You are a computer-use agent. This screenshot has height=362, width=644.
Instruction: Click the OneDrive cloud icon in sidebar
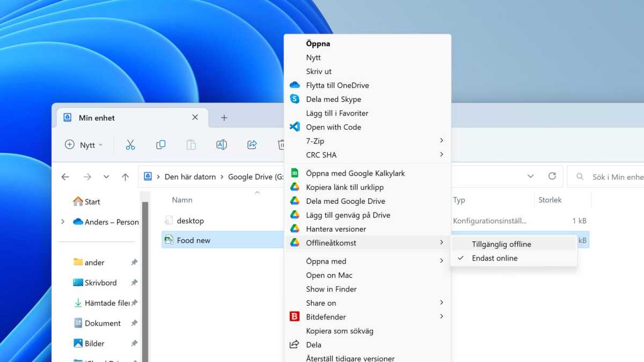point(78,222)
